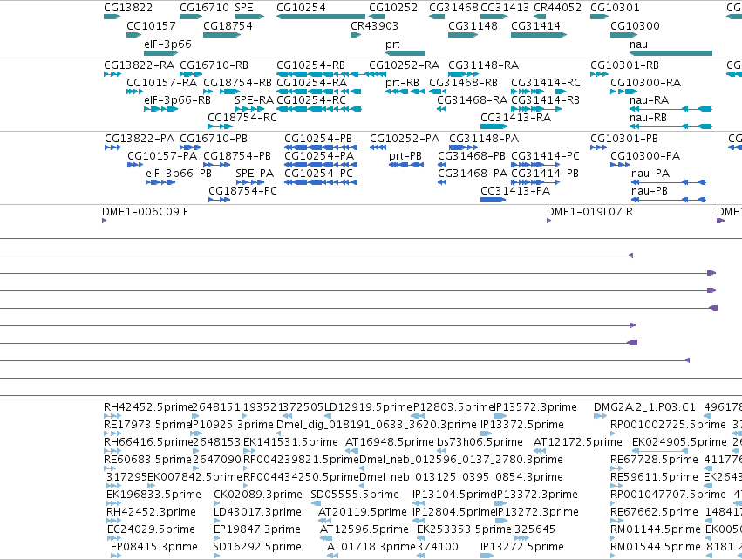
Task: Click transcript eIF-3p66-RB glyph
Action: point(161,109)
